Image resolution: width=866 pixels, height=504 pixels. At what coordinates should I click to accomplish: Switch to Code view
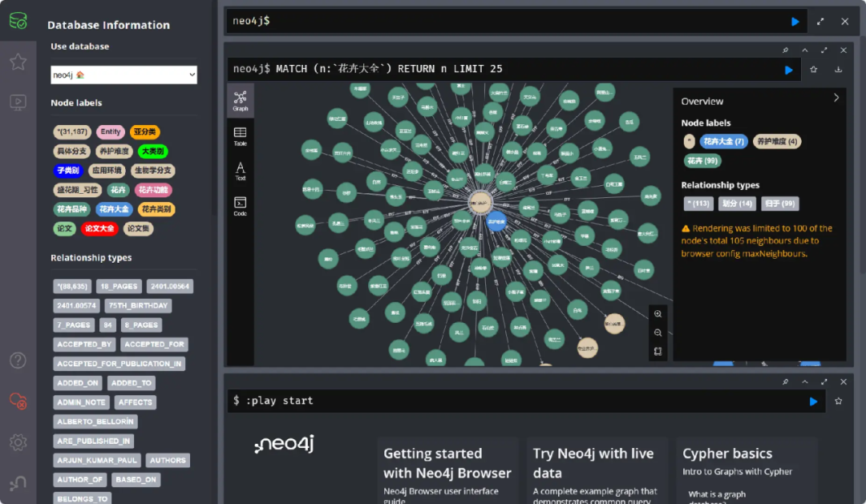(x=241, y=207)
